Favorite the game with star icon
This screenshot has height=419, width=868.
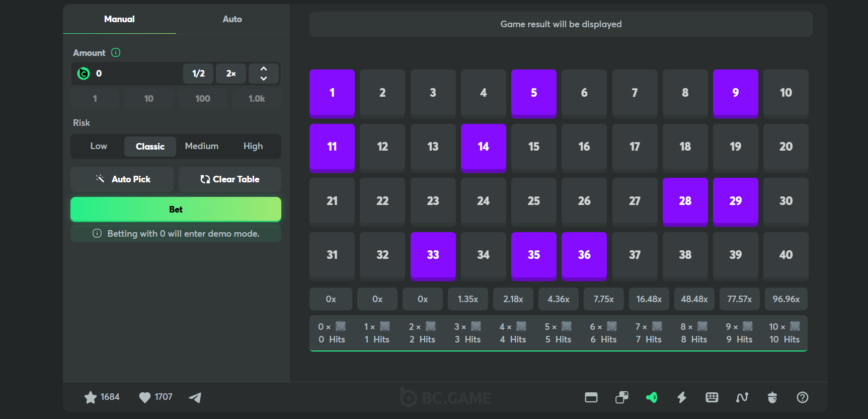[91, 397]
